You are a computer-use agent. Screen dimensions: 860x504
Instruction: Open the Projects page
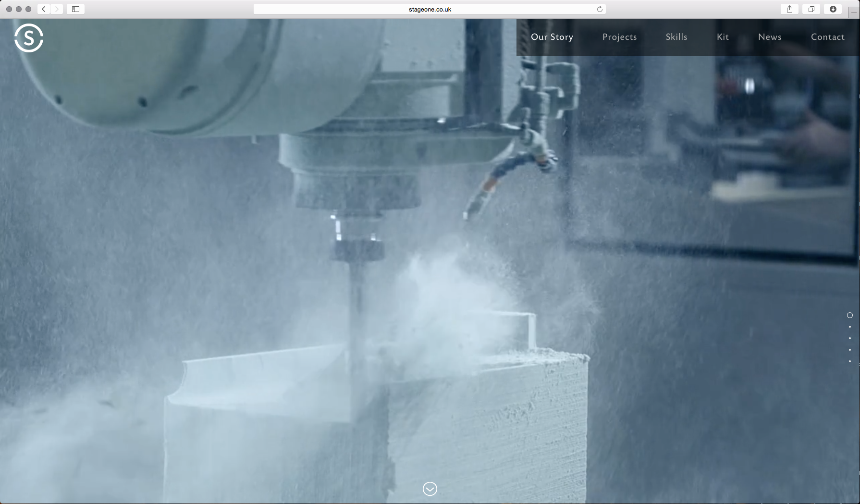(x=620, y=37)
